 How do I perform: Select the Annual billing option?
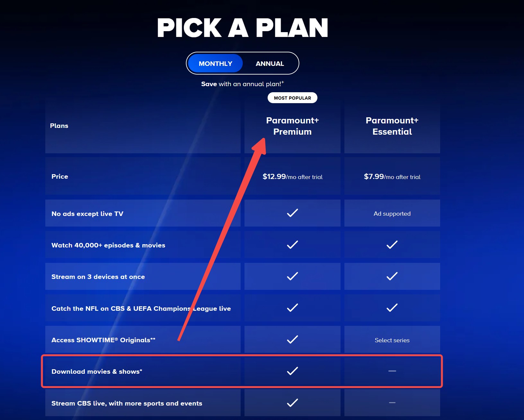[x=270, y=63]
